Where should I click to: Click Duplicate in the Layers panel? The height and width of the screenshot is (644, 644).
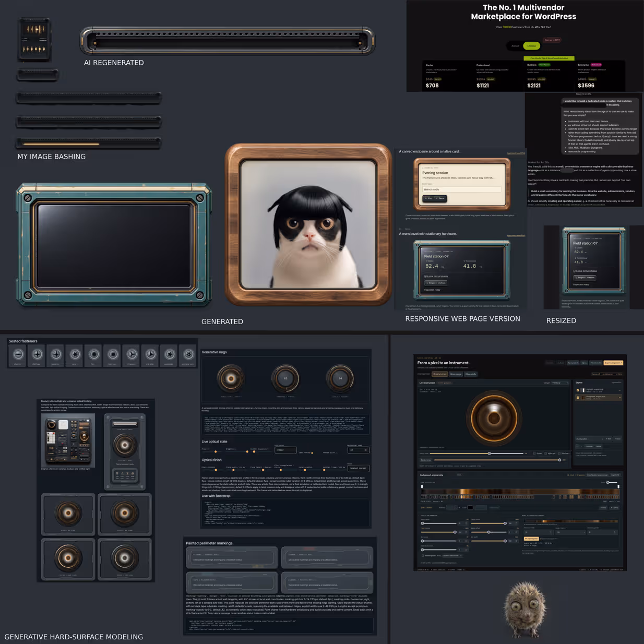pyautogui.click(x=589, y=446)
